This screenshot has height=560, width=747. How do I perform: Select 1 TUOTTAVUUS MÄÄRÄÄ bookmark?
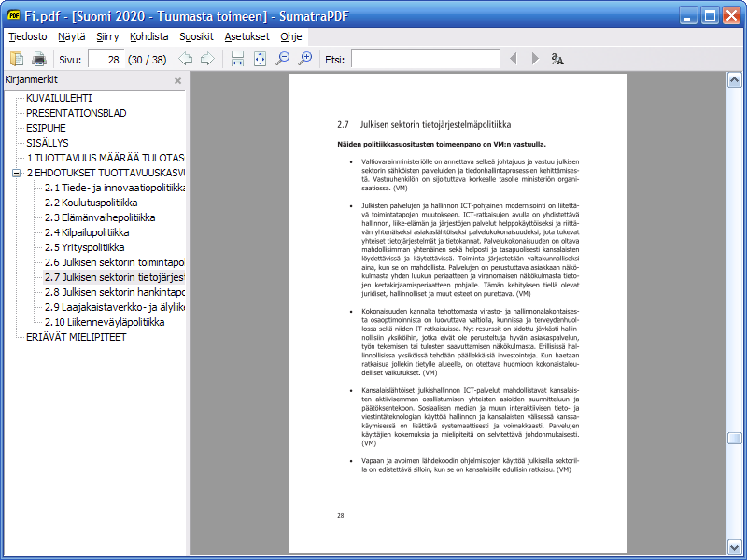point(106,158)
